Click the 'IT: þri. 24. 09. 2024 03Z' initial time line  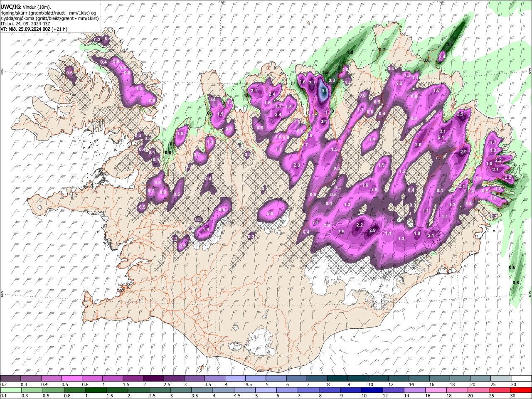(x=24, y=24)
